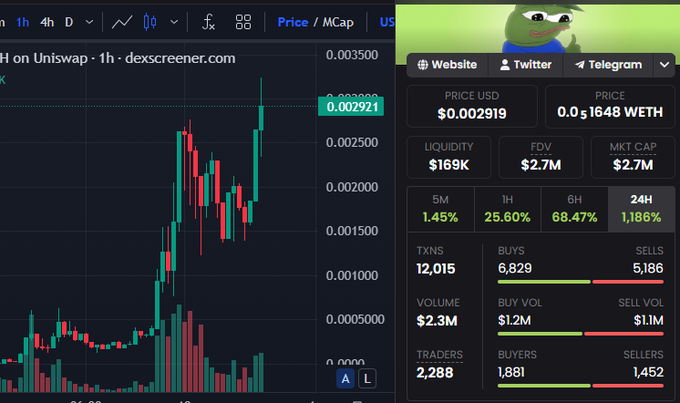Click the buyers versus sellers ratio bar
The image size is (680, 403).
tap(581, 386)
